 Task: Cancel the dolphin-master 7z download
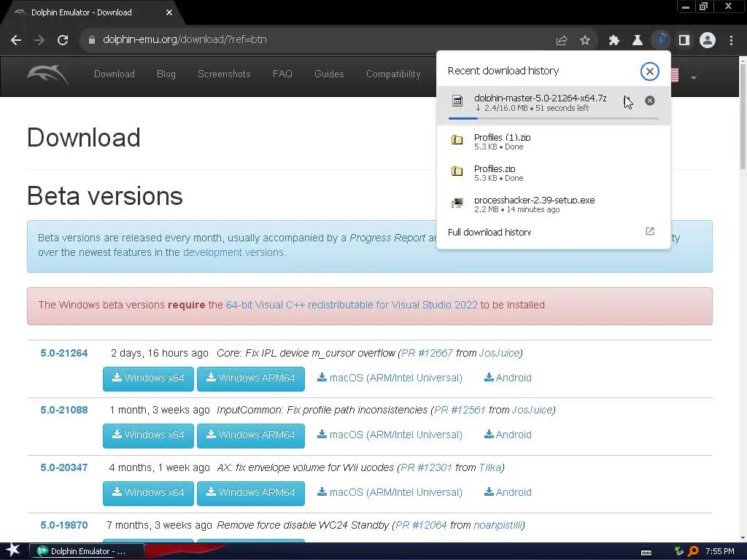pos(650,101)
